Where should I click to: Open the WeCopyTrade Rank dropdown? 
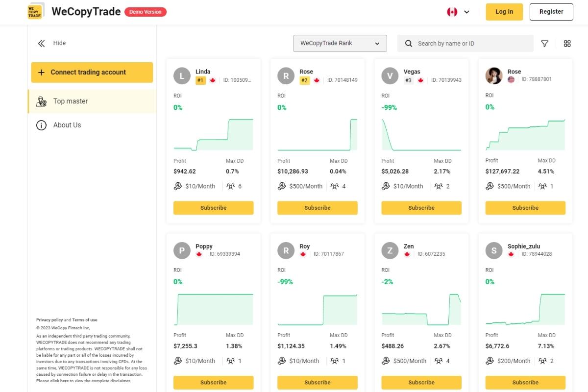(340, 43)
